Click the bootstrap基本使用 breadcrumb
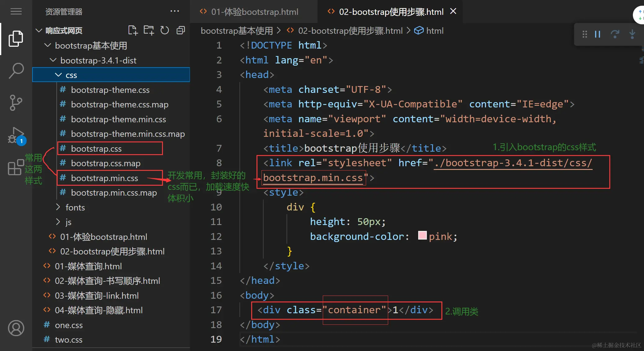The height and width of the screenshot is (351, 644). 237,31
